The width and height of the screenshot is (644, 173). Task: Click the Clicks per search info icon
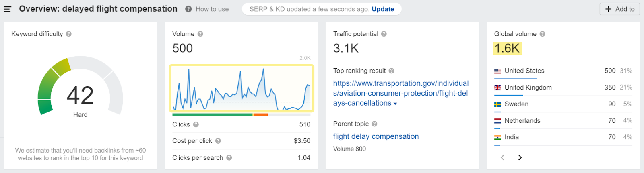[x=229, y=158]
